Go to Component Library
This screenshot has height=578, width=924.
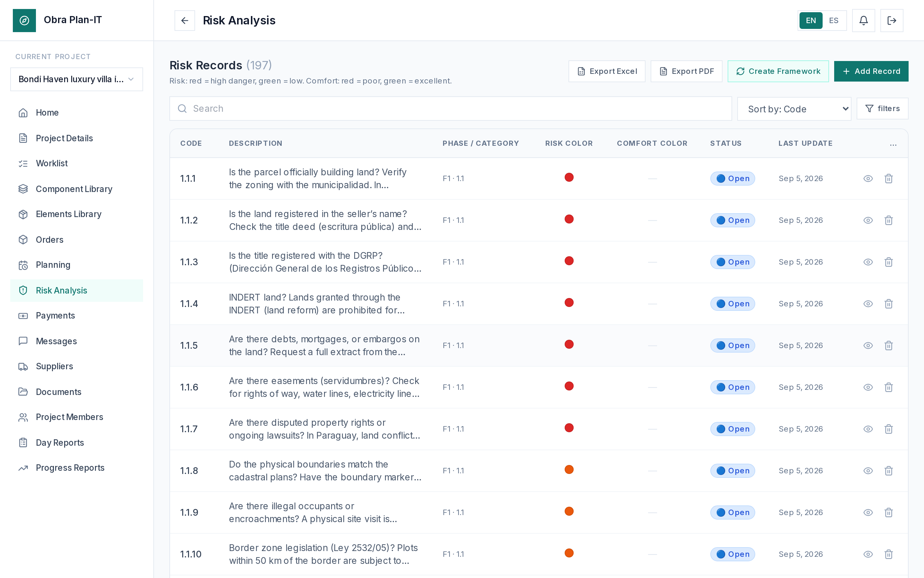77,189
